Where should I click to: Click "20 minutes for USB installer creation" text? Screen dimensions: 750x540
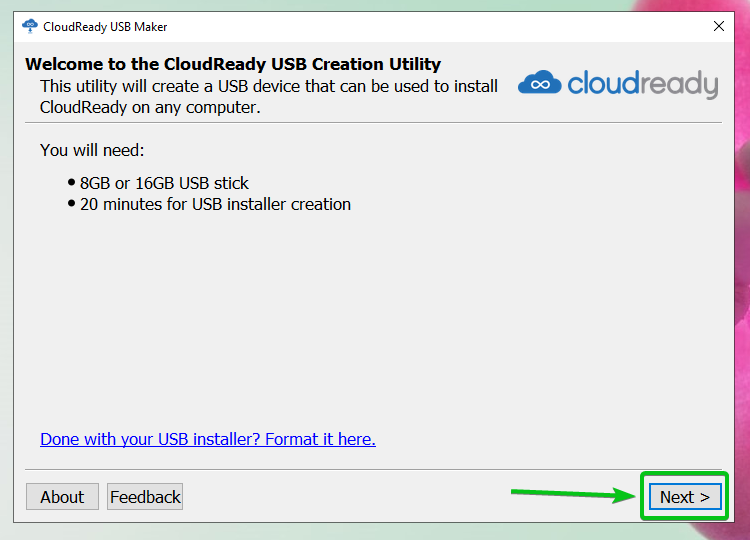tap(216, 205)
